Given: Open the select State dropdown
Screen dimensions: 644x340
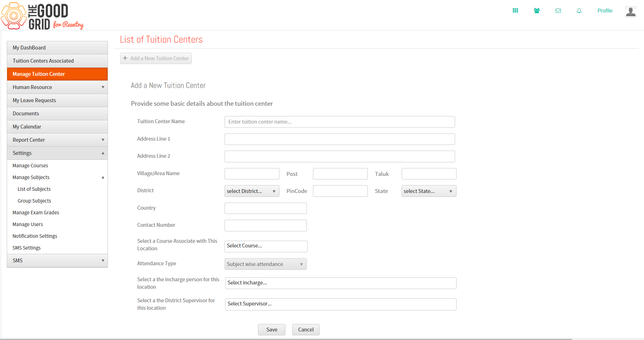Looking at the screenshot, I should coord(429,191).
